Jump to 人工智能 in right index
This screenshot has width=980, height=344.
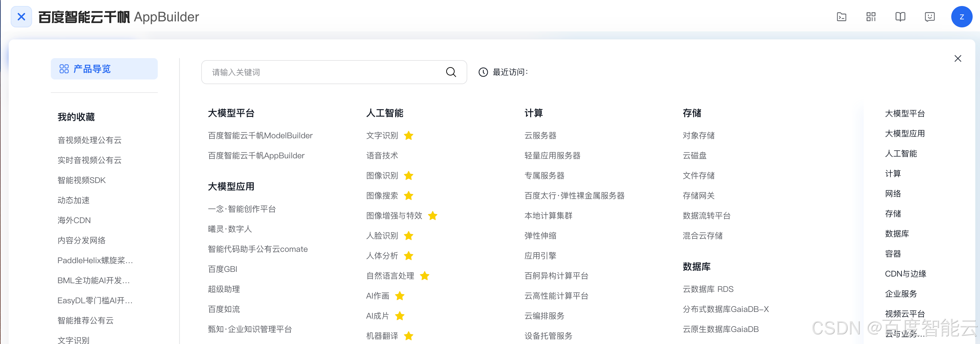tap(901, 154)
